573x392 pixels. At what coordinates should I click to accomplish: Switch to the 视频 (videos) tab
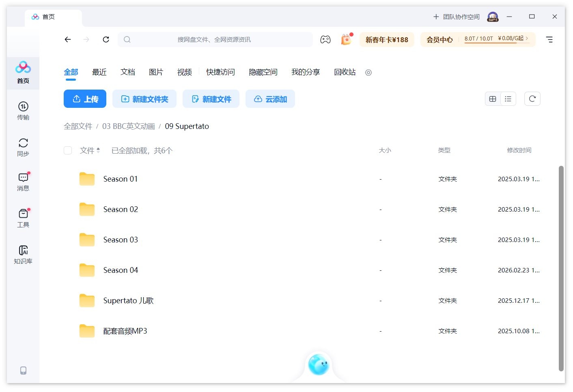(184, 72)
